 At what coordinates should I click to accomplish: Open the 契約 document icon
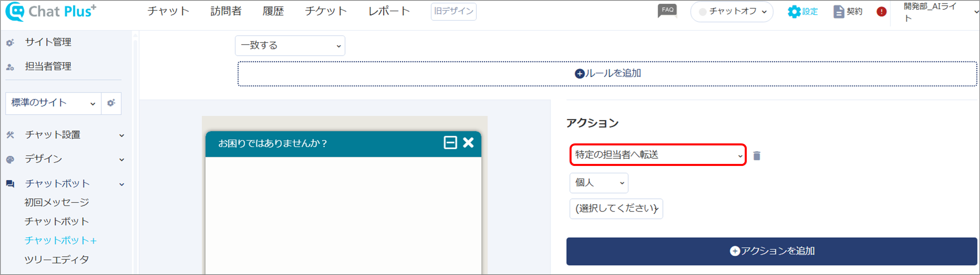click(x=838, y=12)
